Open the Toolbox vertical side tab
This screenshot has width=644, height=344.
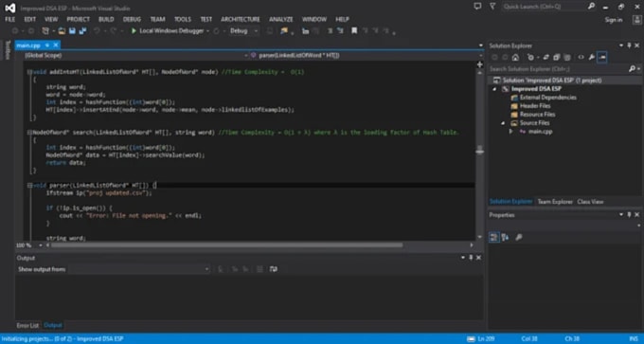[x=7, y=49]
